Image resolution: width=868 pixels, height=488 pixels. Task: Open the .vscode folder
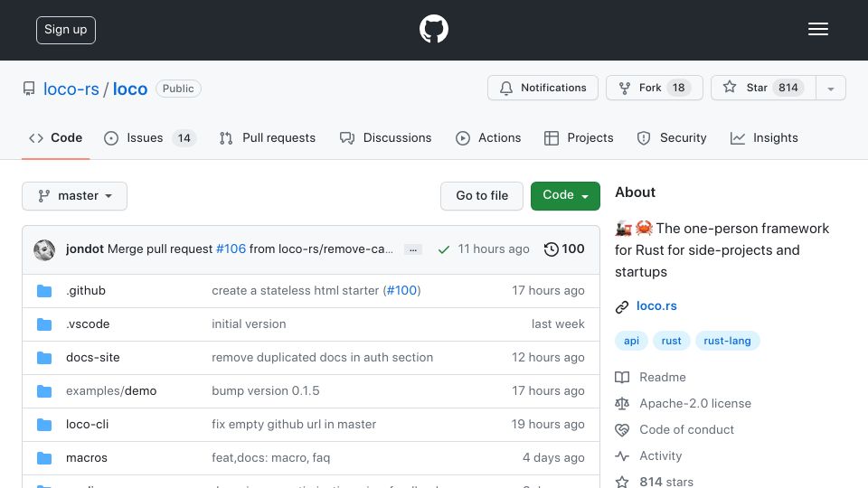[x=88, y=324]
